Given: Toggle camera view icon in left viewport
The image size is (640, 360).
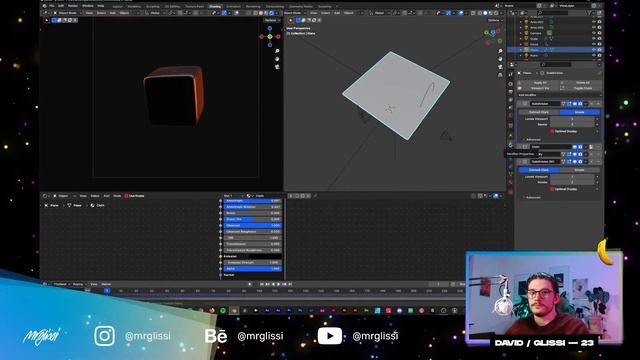Looking at the screenshot, I should click(277, 67).
